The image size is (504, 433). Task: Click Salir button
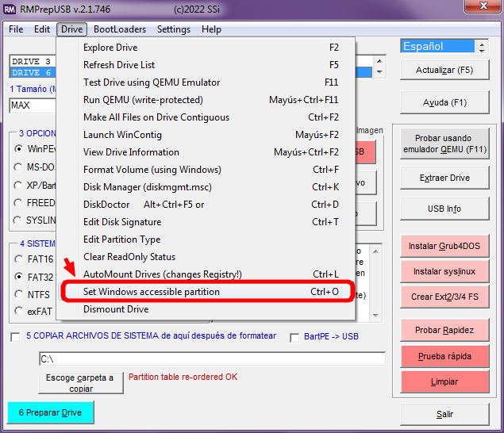pos(444,415)
